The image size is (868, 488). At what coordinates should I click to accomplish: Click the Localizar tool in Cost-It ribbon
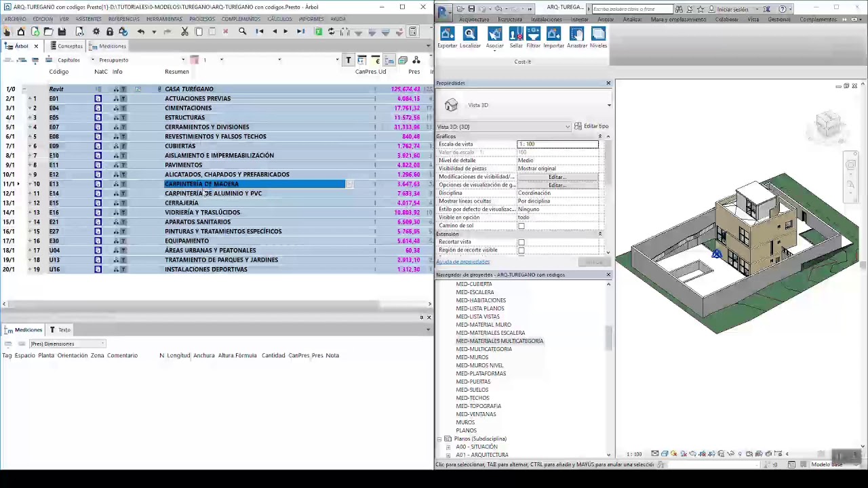(x=470, y=34)
